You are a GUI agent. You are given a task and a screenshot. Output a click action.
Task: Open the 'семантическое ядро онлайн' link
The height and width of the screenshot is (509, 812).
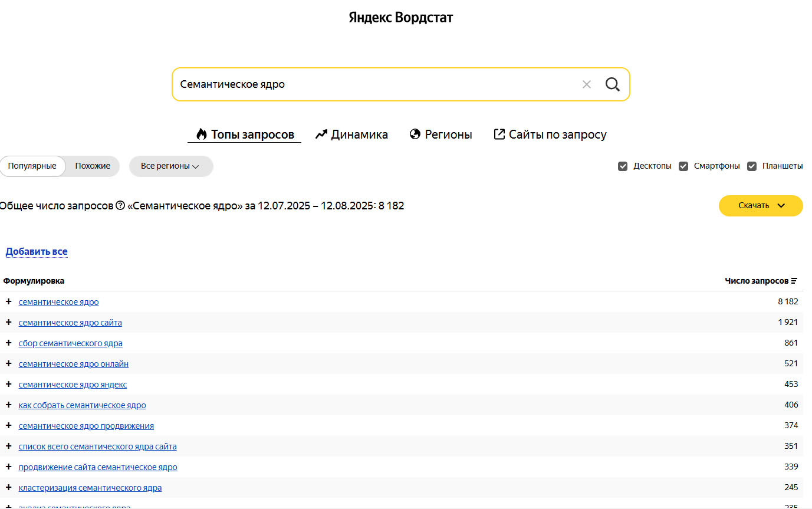click(73, 364)
